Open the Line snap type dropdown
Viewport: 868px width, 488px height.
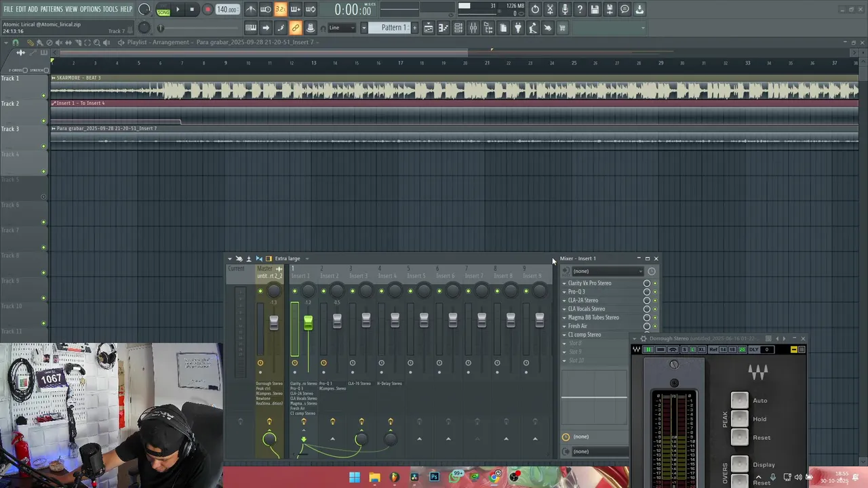[343, 28]
